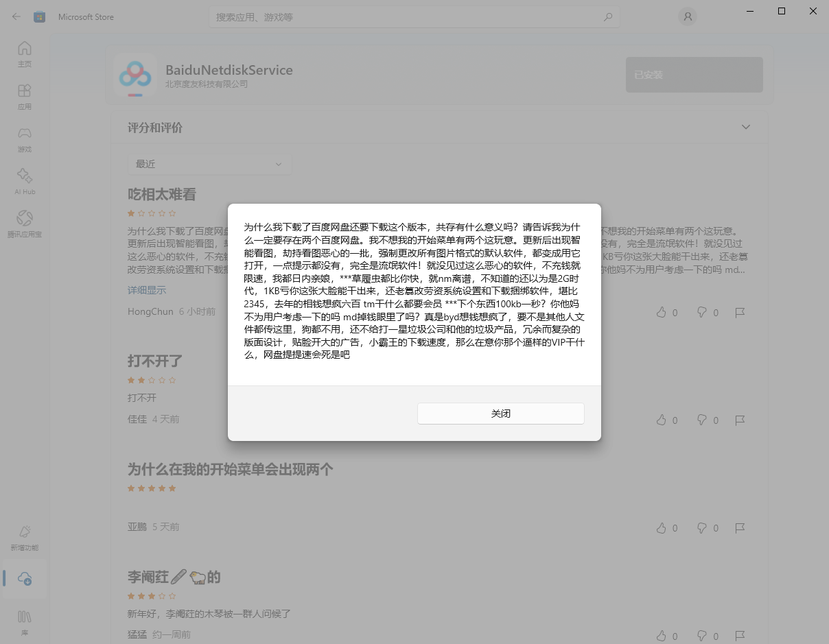Image resolution: width=829 pixels, height=644 pixels.
Task: Click reviewer name 亚鹏
Action: tap(137, 527)
